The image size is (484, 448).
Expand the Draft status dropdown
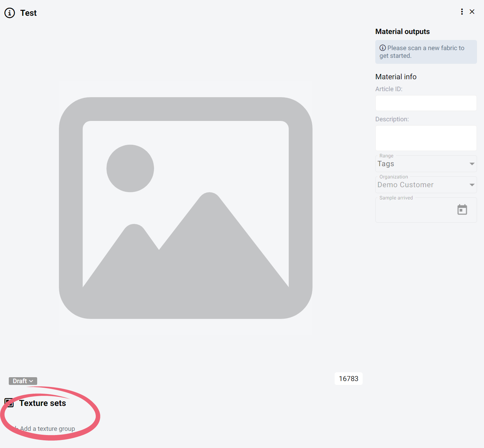[23, 381]
